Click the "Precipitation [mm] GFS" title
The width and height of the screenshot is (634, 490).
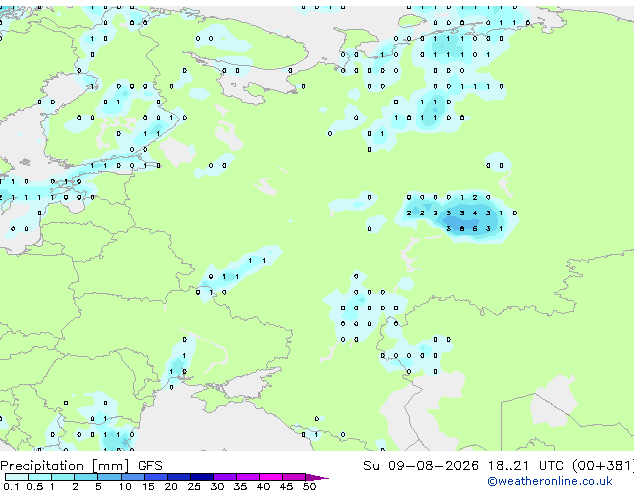tap(81, 466)
